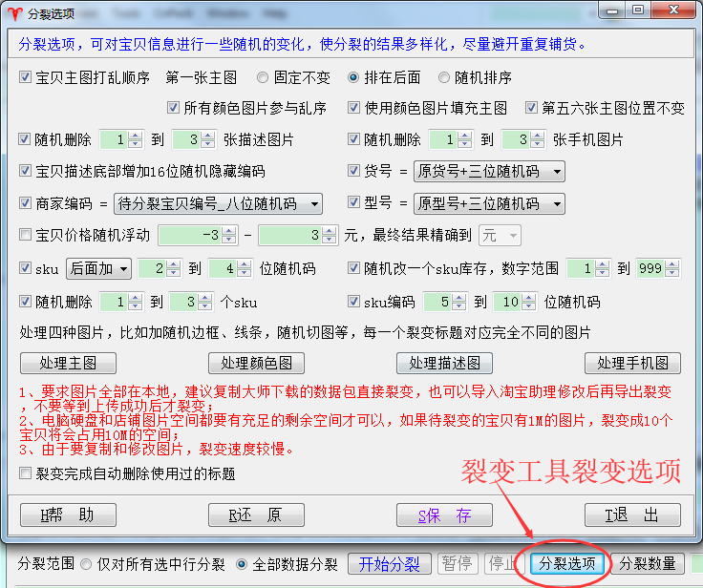Choose 随机排序 radio option
Screen dimensions: 703x588
tap(444, 77)
